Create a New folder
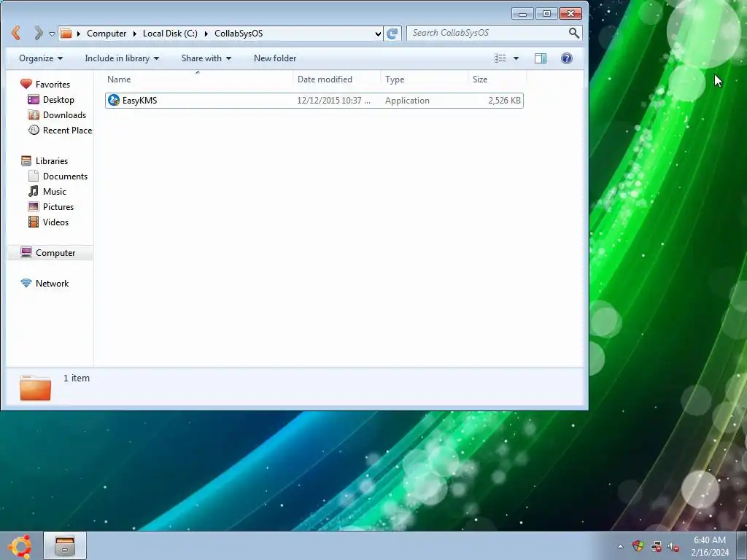This screenshot has height=560, width=747. point(275,58)
